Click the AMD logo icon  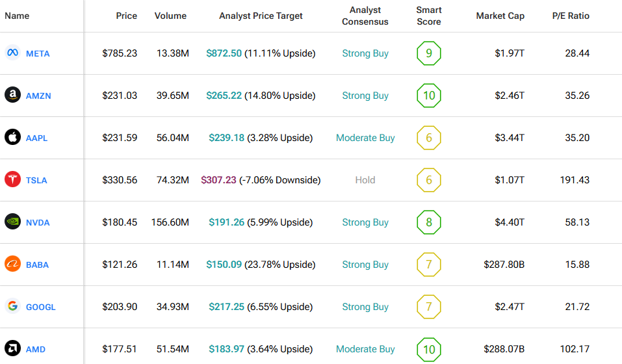point(12,349)
